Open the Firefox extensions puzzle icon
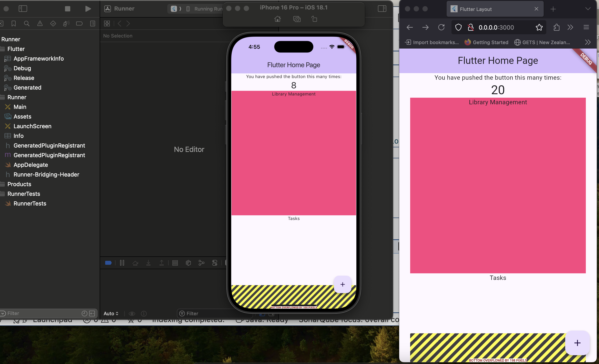The height and width of the screenshot is (364, 599). click(556, 27)
